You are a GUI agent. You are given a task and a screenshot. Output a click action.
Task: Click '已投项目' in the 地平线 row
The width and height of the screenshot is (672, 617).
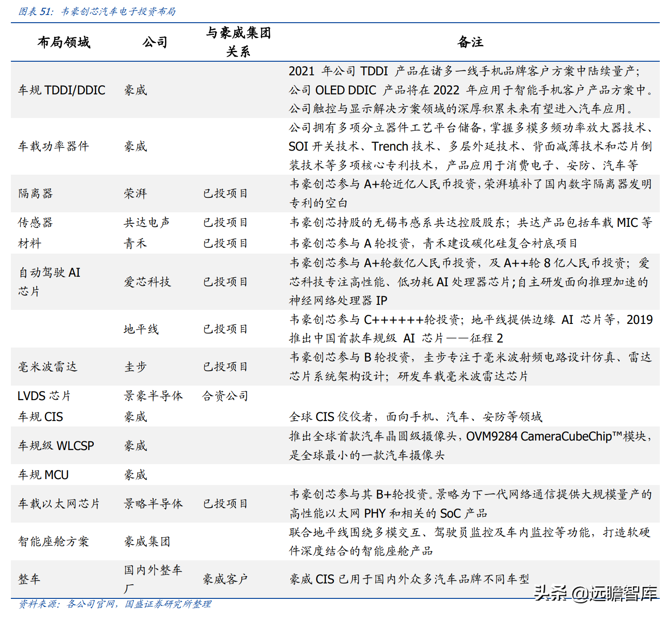[225, 329]
